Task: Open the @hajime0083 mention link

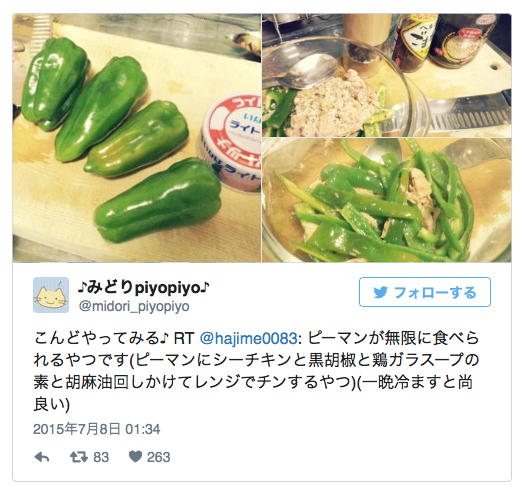Action: coord(248,339)
